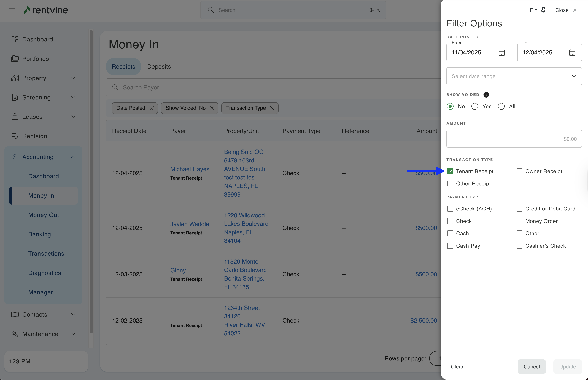Click the Amount input field
The image size is (588, 380).
click(514, 139)
